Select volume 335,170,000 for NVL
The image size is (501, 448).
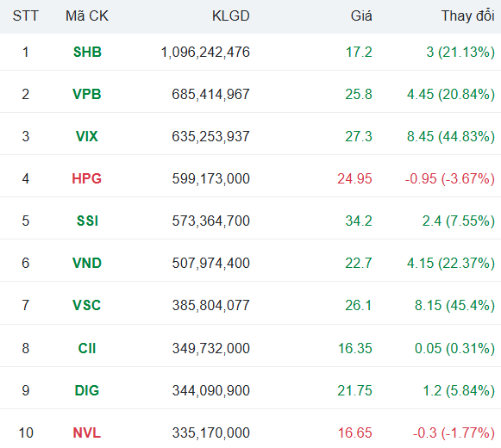[211, 432]
